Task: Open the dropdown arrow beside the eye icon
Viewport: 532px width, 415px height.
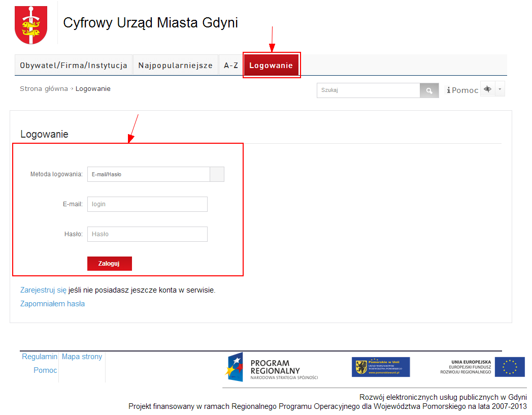Action: (x=500, y=89)
